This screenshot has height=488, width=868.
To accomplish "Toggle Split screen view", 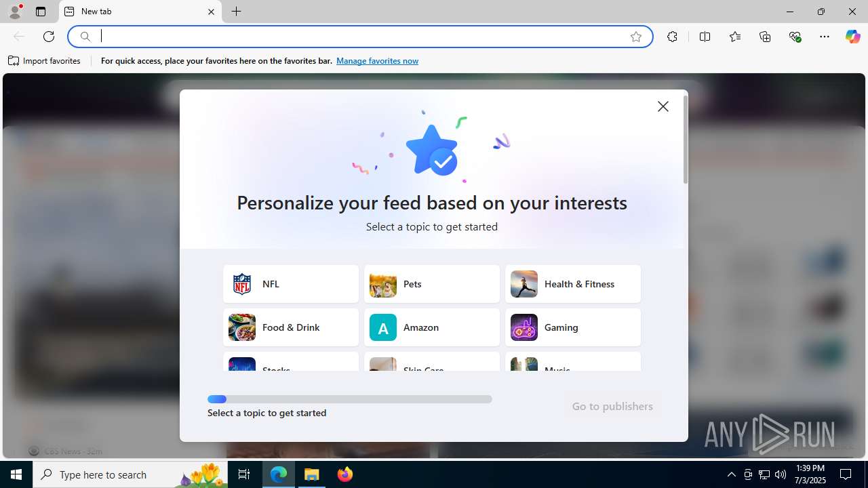I will [705, 37].
